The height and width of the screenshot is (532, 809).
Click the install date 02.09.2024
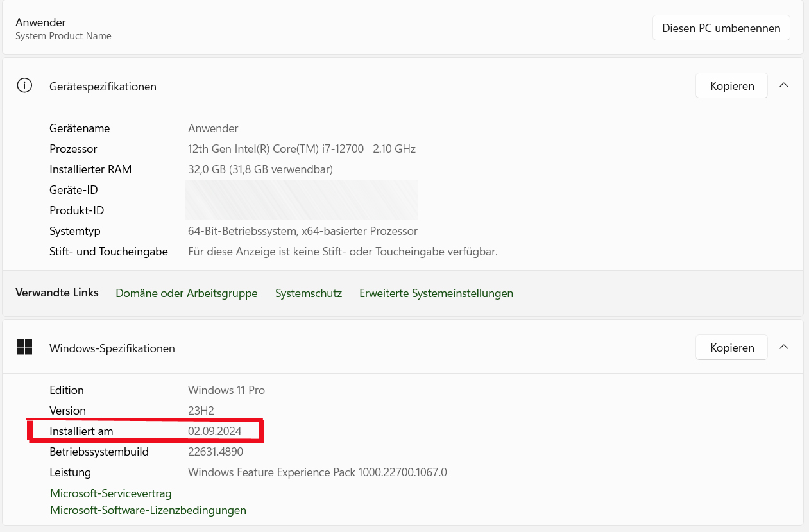click(215, 431)
